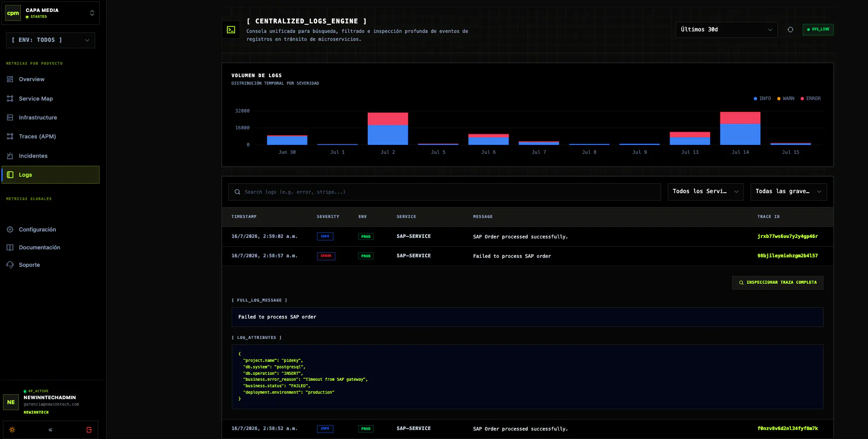Click the Jul 2 chart bar
The width and height of the screenshot is (868, 439).
pyautogui.click(x=388, y=128)
